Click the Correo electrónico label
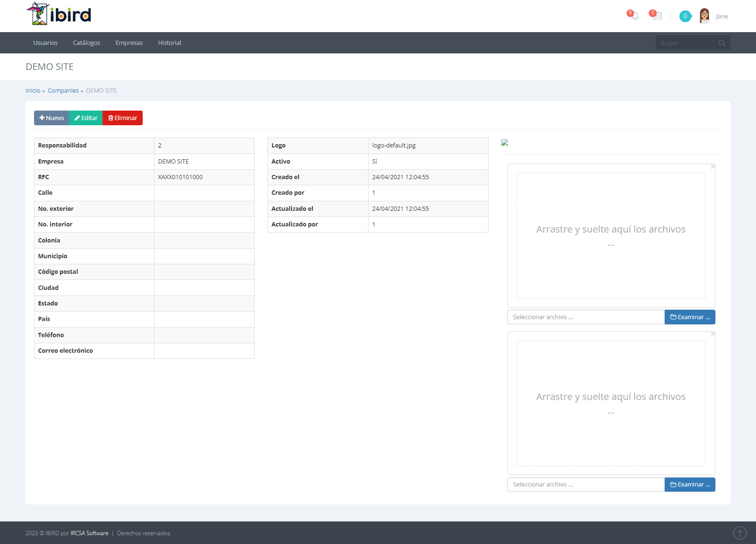The height and width of the screenshot is (544, 756). coord(66,350)
